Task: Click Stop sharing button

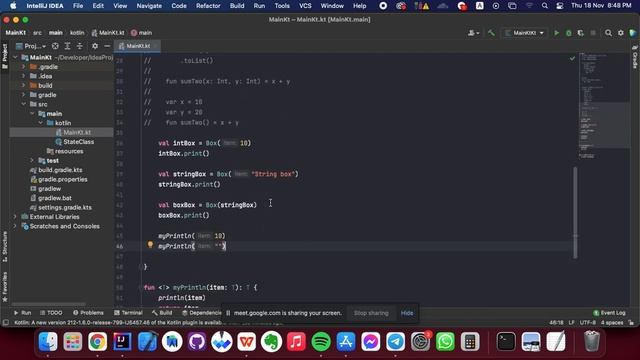Action: 371,313
